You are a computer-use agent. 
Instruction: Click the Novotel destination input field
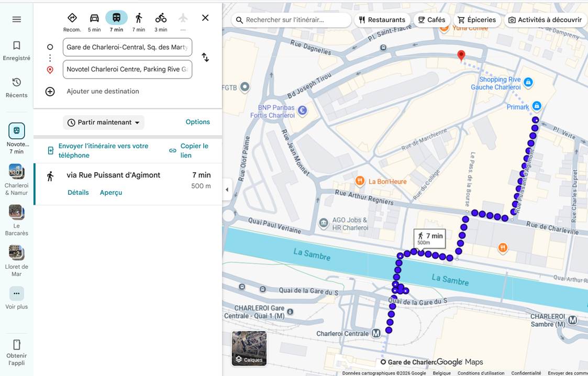point(128,69)
